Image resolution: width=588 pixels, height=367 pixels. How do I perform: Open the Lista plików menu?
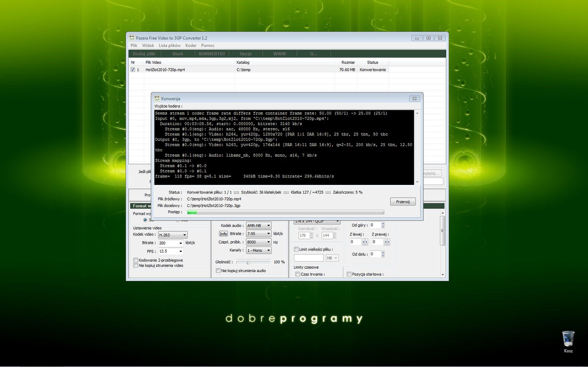pyautogui.click(x=170, y=46)
